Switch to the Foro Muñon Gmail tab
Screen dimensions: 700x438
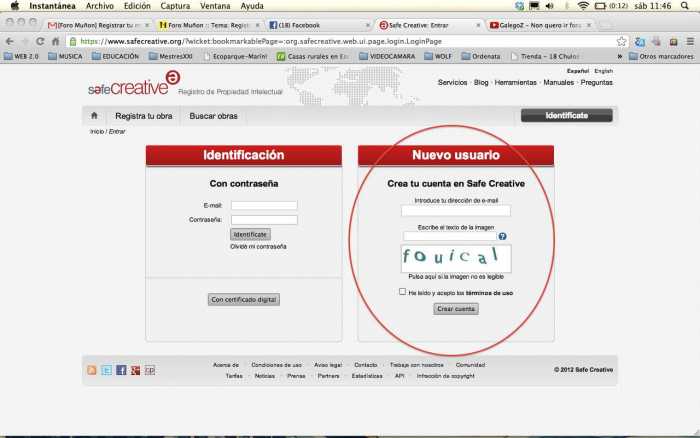coord(98,25)
